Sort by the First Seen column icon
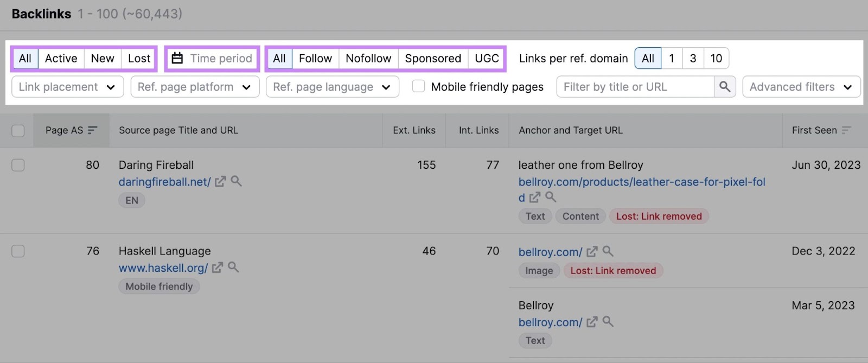This screenshot has width=868, height=363. [846, 130]
